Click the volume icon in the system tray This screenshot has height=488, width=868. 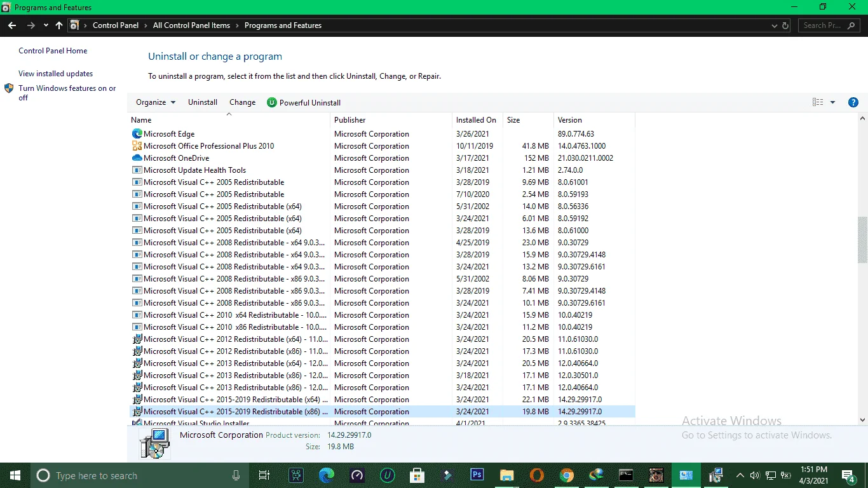click(755, 475)
